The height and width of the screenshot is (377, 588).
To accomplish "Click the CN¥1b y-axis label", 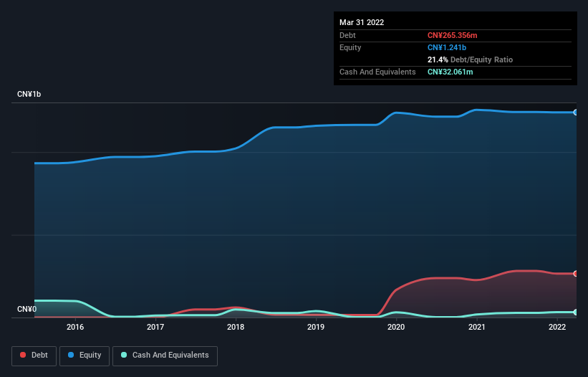I will click(x=29, y=94).
